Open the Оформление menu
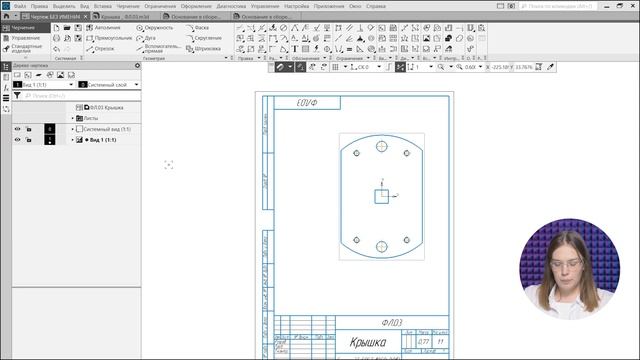This screenshot has width=640, height=360. (x=196, y=6)
